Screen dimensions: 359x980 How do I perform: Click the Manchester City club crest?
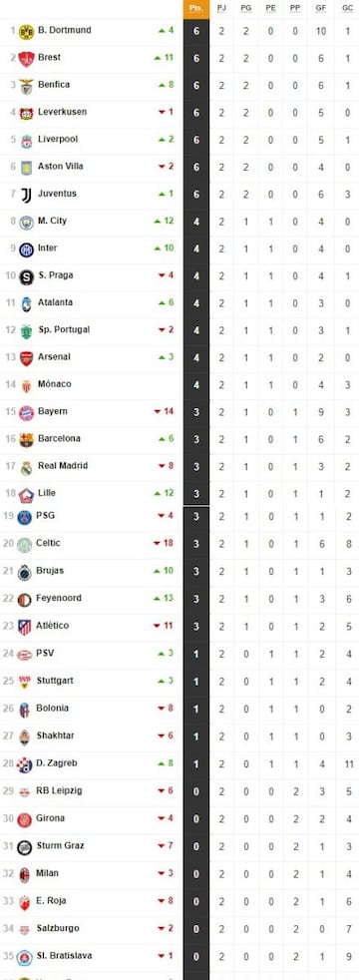click(26, 222)
